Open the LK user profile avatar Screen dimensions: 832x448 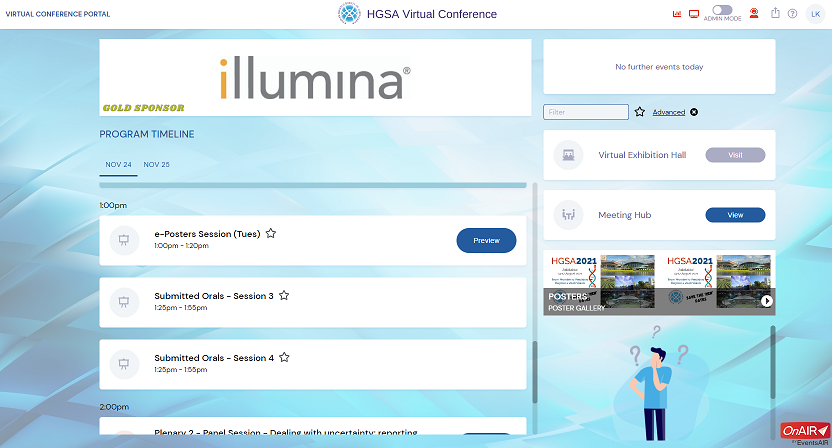[816, 14]
